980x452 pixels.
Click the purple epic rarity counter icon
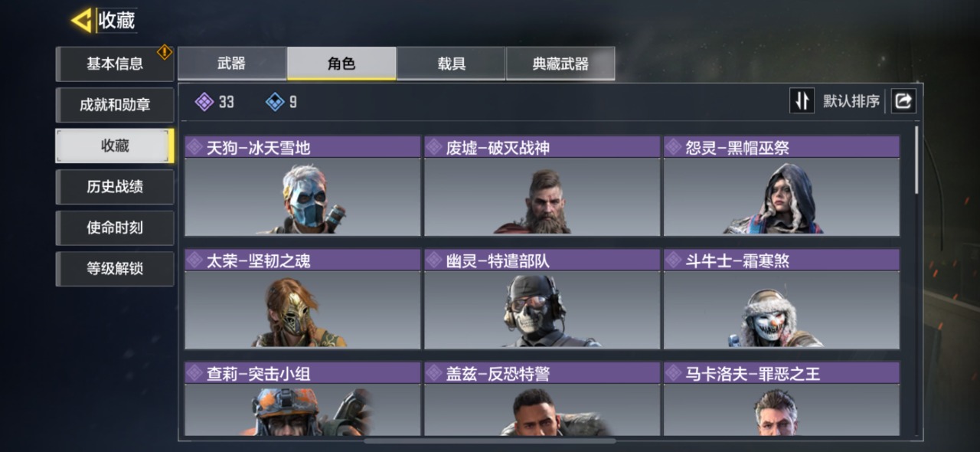pos(204,102)
